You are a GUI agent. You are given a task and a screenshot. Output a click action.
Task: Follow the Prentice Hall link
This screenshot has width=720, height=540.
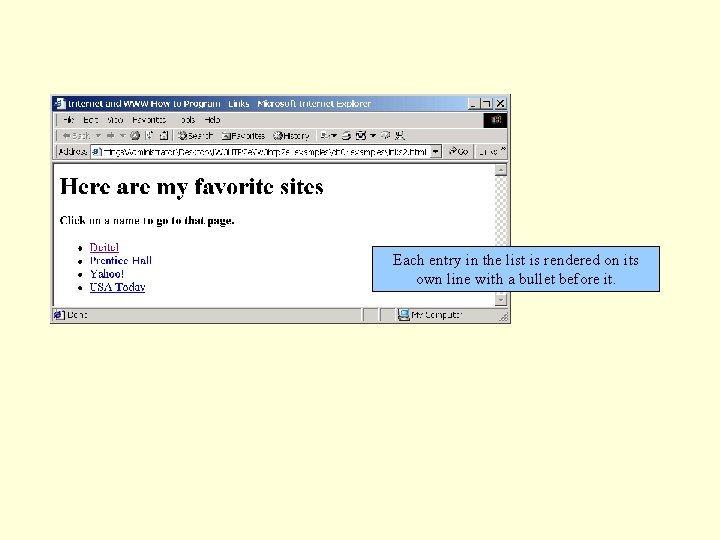click(x=121, y=260)
